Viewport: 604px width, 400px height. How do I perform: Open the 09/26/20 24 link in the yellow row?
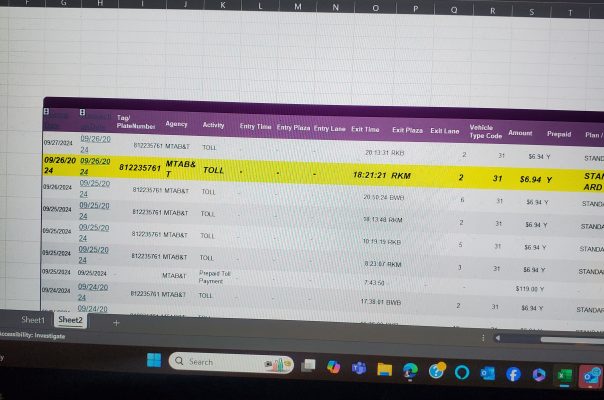point(95,166)
